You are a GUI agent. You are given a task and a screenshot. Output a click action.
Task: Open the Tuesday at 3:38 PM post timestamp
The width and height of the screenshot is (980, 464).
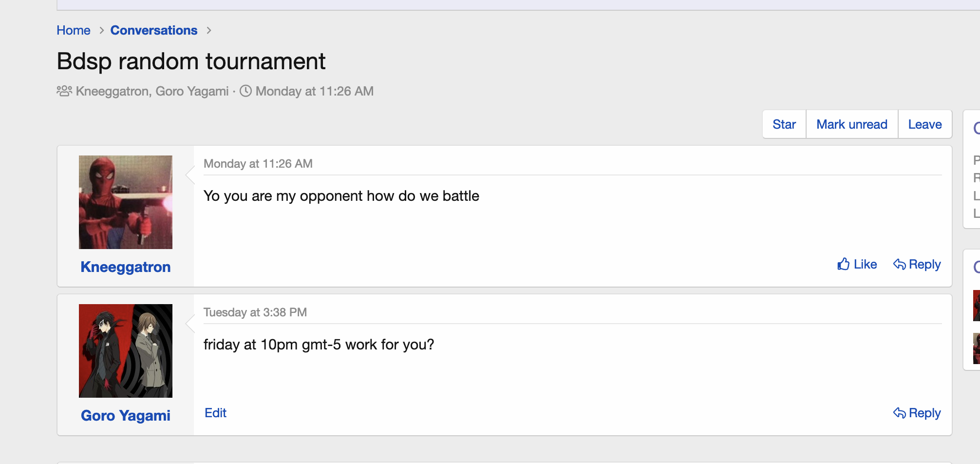[255, 312]
